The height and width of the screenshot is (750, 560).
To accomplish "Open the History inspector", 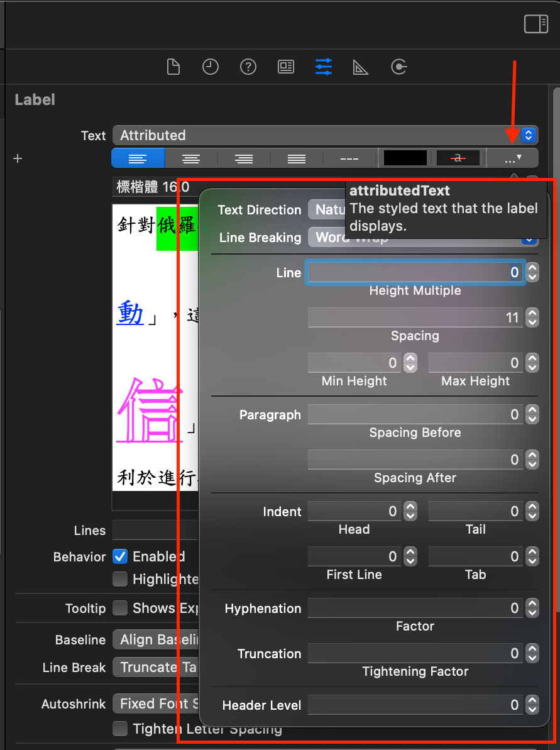I will pos(211,67).
